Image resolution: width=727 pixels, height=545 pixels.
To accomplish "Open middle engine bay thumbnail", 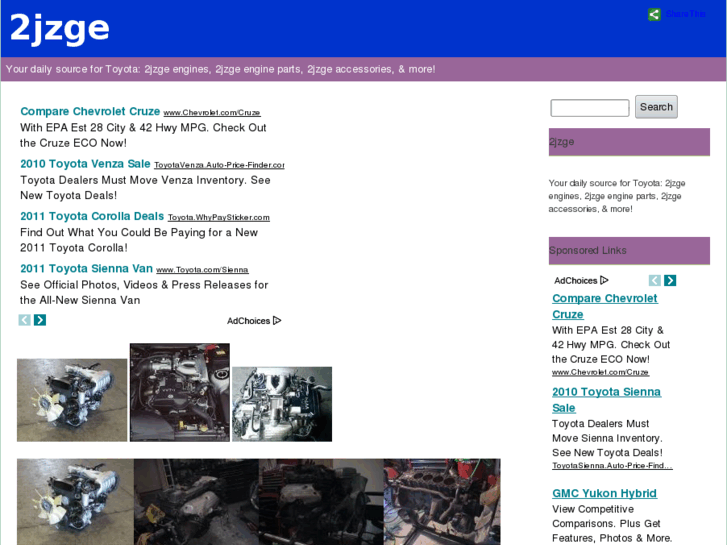I will (x=180, y=392).
